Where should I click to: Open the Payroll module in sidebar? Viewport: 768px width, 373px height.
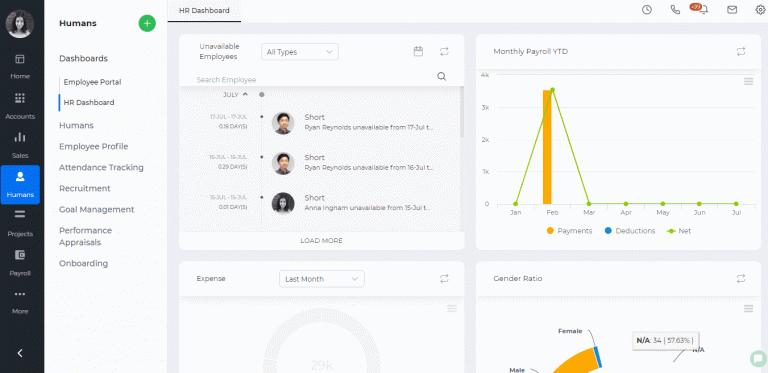click(x=20, y=263)
